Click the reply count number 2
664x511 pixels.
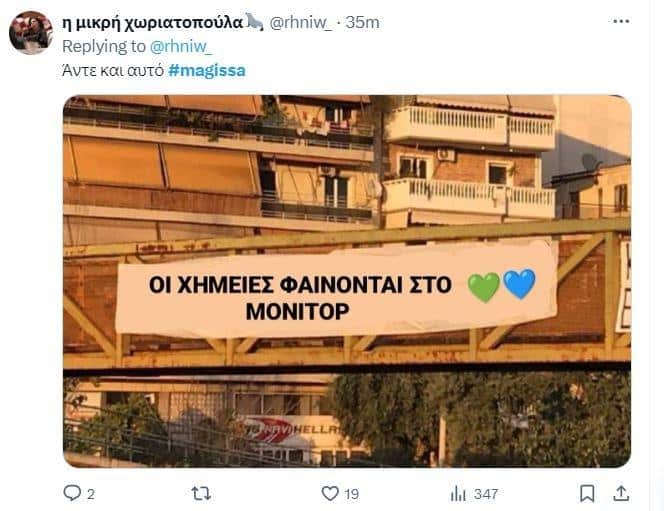click(x=91, y=494)
